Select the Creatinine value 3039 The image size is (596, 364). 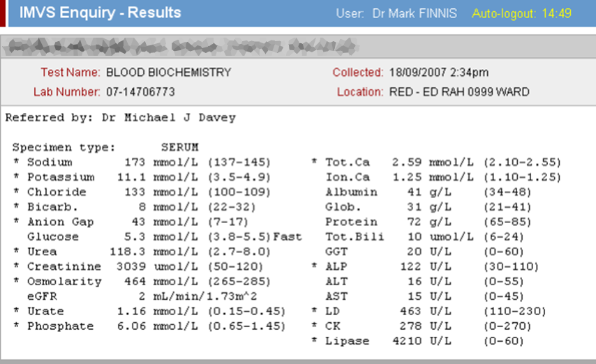pos(131,267)
